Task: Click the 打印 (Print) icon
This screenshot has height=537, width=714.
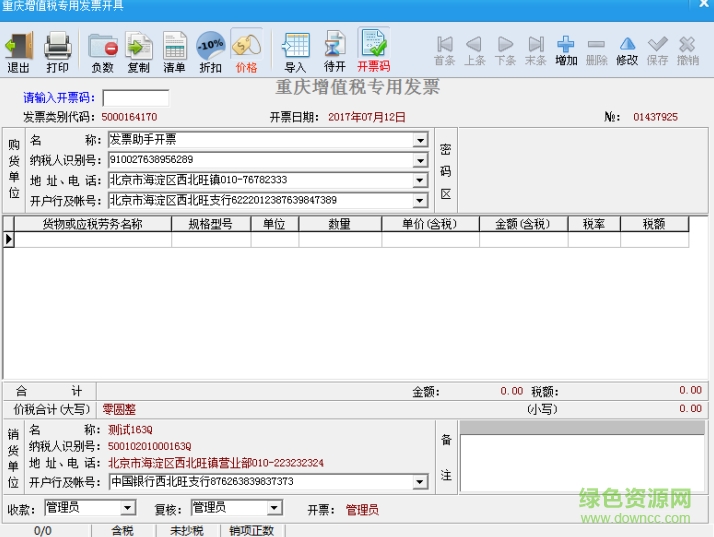Action: [58, 50]
